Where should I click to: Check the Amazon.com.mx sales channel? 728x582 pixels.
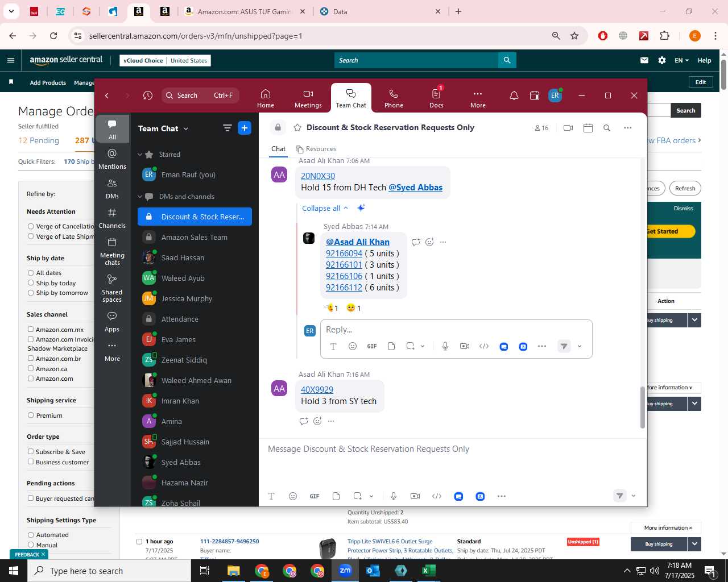point(31,329)
